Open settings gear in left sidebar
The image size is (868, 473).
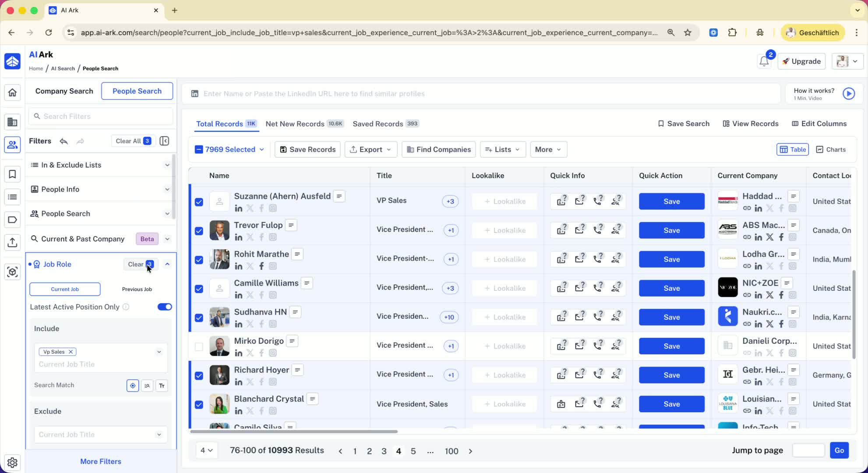point(12,462)
